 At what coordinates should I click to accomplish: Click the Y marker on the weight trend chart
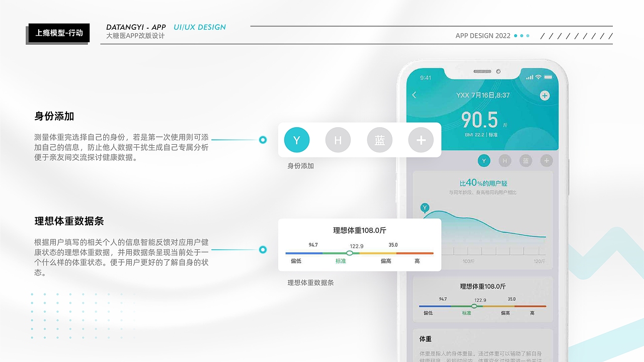[424, 208]
